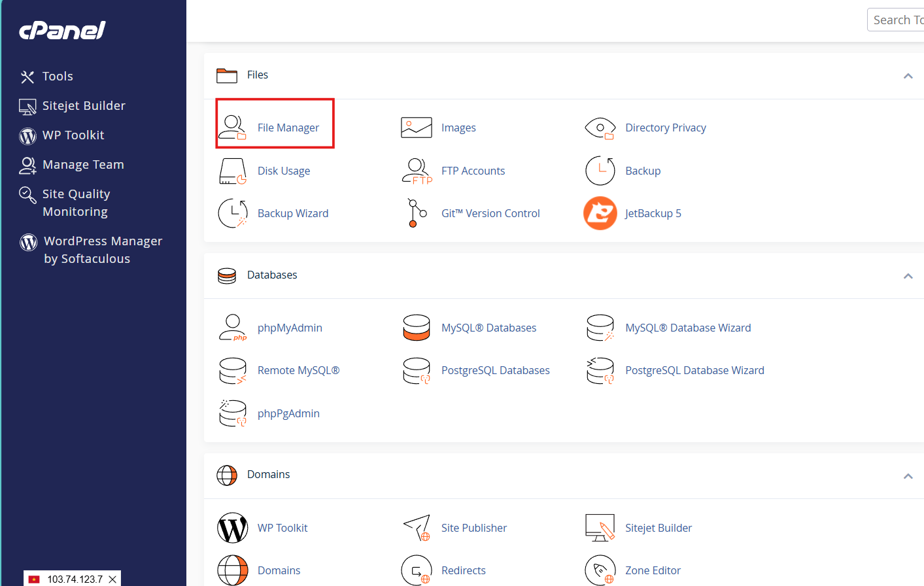Click the Sitejet Builder sidebar monitor icon
Viewport: 924px width, 586px height.
pyautogui.click(x=27, y=107)
